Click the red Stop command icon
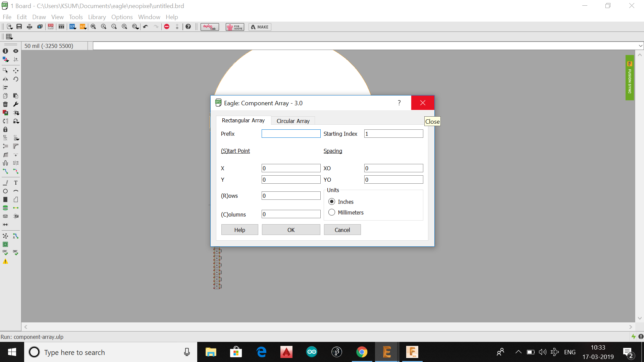The height and width of the screenshot is (362, 644). coord(167,27)
